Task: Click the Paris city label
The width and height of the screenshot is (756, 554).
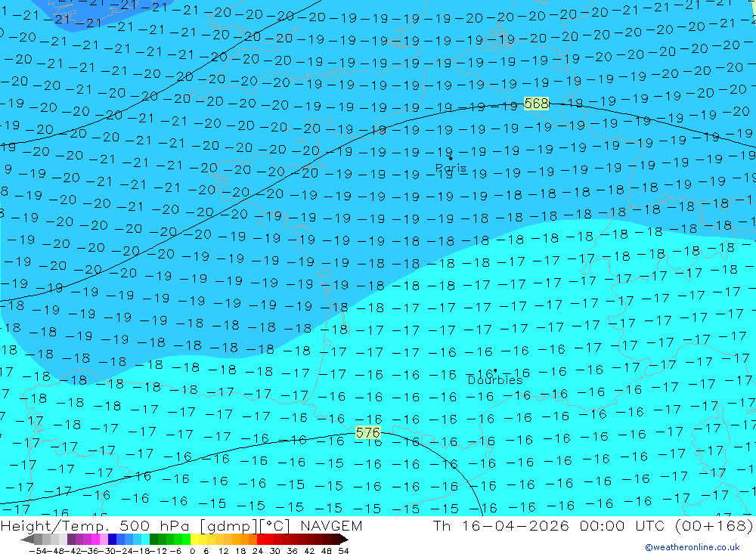Action: pos(451,169)
